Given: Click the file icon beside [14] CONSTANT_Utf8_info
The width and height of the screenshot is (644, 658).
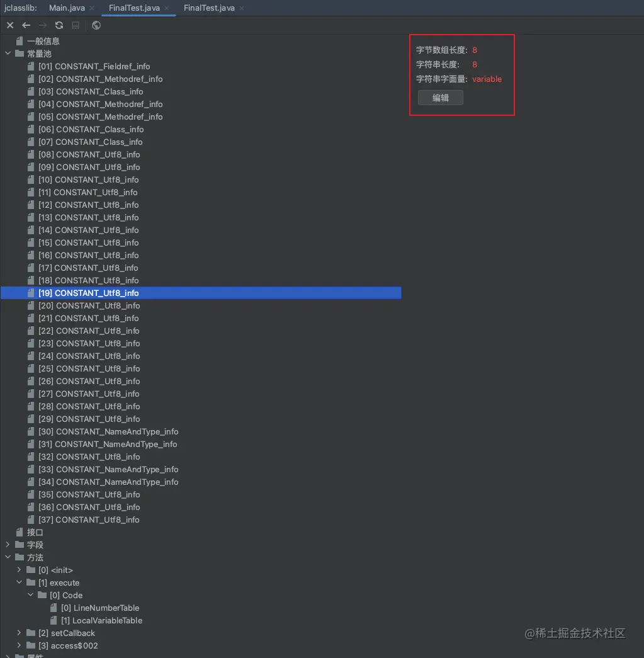Looking at the screenshot, I should click(x=31, y=230).
